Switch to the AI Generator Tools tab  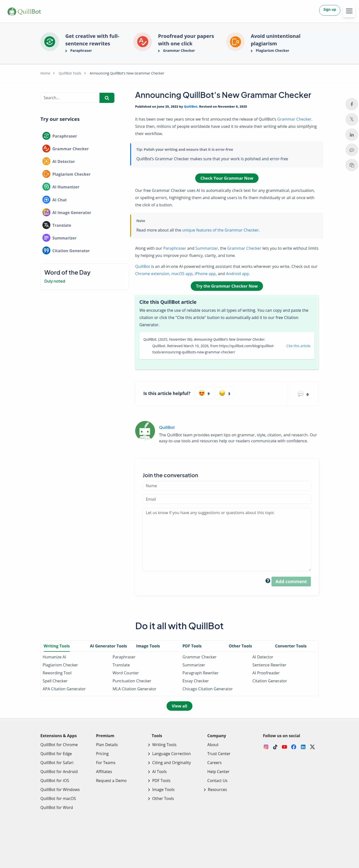(x=108, y=646)
